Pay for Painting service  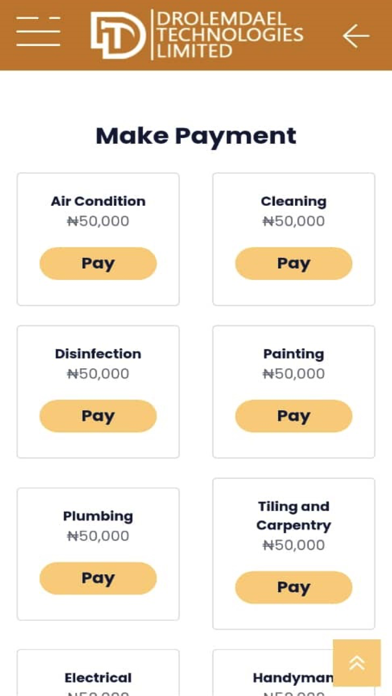click(x=293, y=416)
